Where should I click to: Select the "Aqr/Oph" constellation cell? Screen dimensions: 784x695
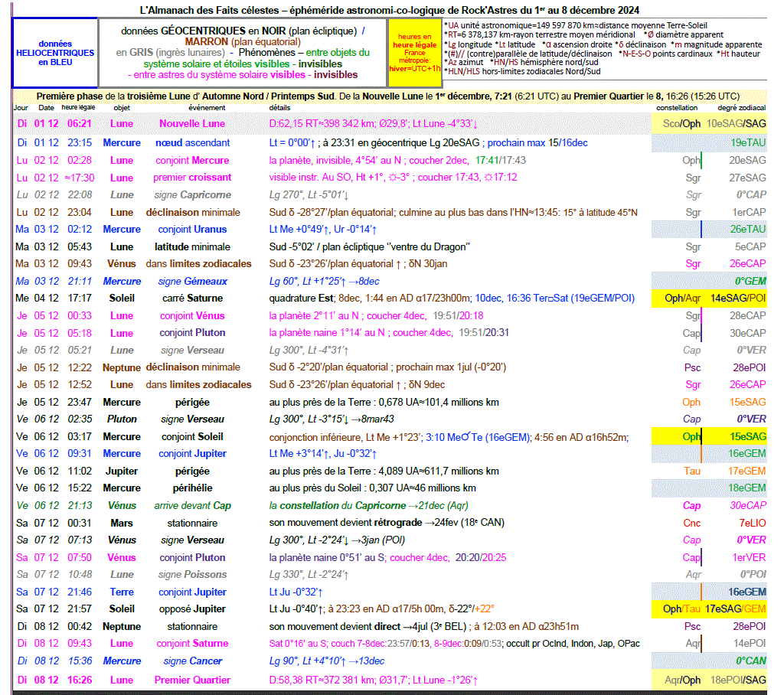point(682,680)
